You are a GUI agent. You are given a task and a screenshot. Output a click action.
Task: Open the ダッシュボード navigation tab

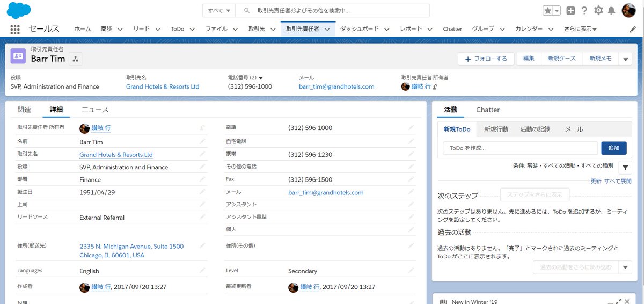pyautogui.click(x=360, y=29)
